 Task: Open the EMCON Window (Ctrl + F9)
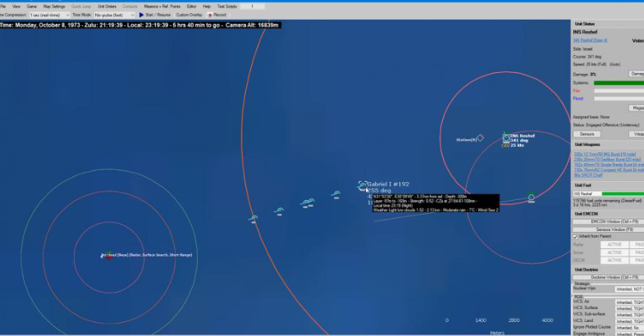608,221
